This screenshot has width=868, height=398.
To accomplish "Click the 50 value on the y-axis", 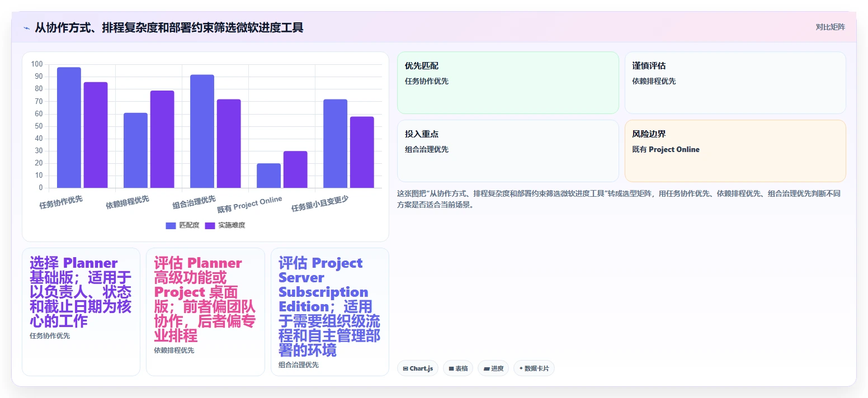I will click(39, 126).
